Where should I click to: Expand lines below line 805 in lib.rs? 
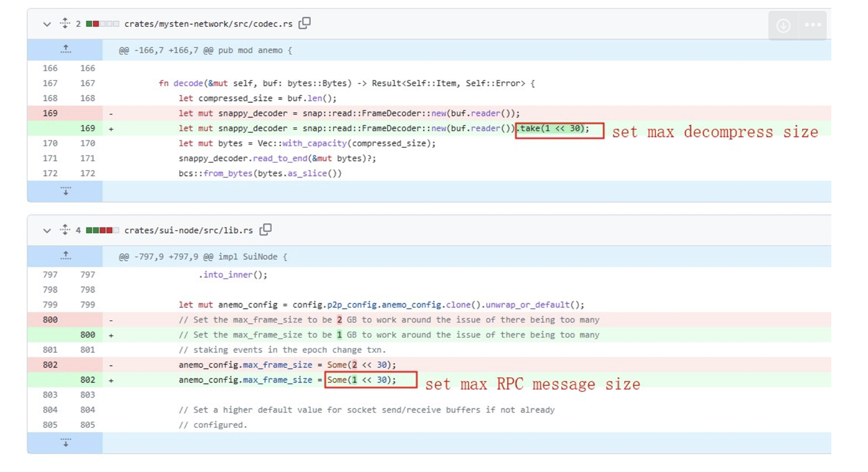pyautogui.click(x=66, y=443)
